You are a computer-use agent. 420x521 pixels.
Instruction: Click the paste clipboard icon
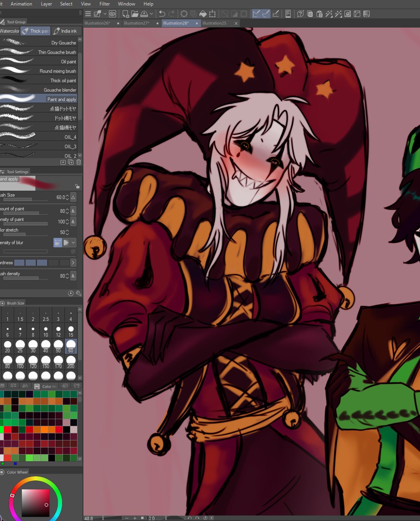[319, 14]
